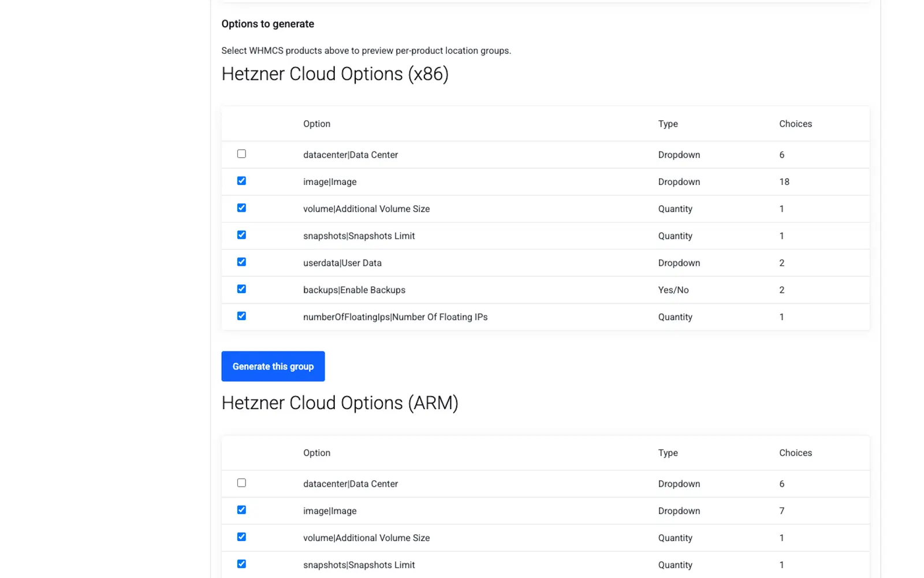Uncheck backups|Enable Backups option
This screenshot has height=578, width=924.
[241, 289]
